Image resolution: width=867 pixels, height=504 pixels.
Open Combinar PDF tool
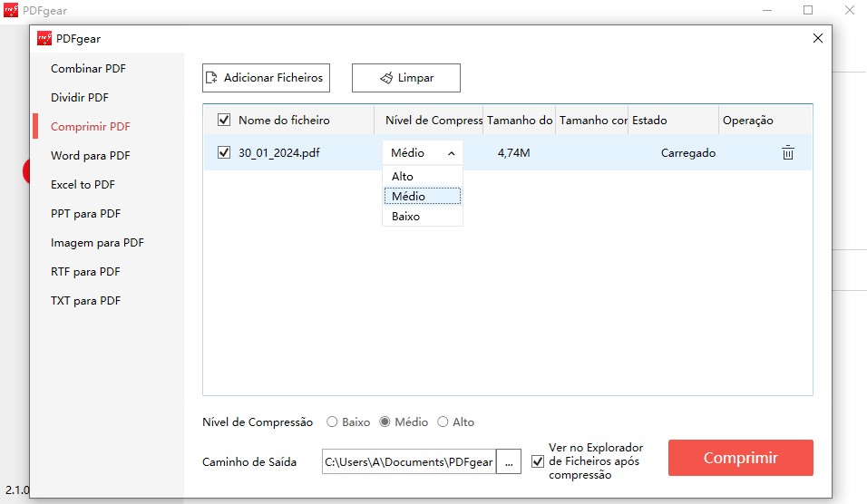click(89, 69)
